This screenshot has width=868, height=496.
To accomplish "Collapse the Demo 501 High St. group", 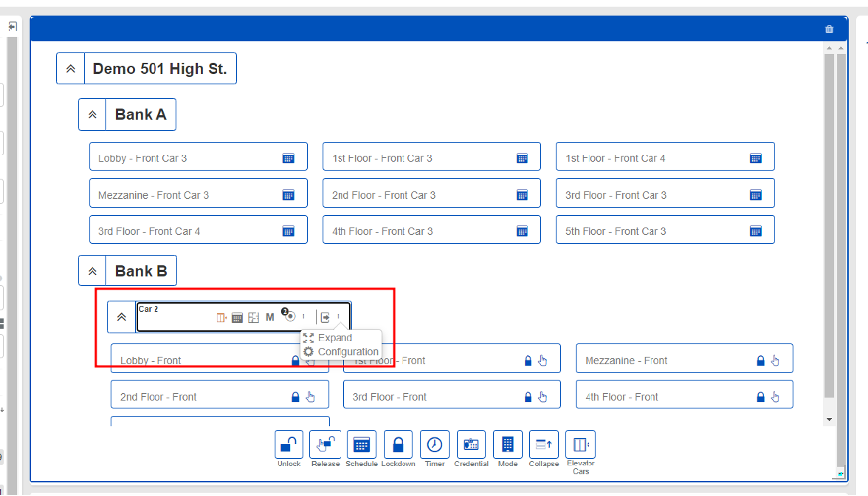I will [x=70, y=69].
